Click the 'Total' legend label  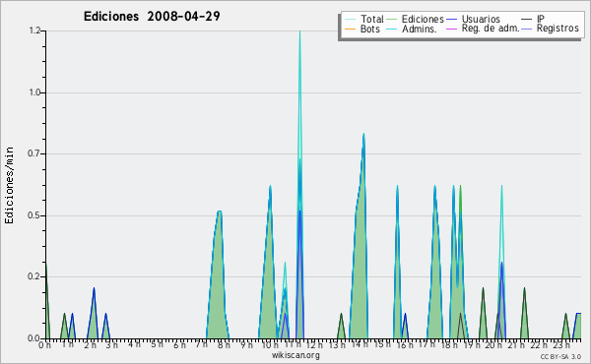[371, 19]
